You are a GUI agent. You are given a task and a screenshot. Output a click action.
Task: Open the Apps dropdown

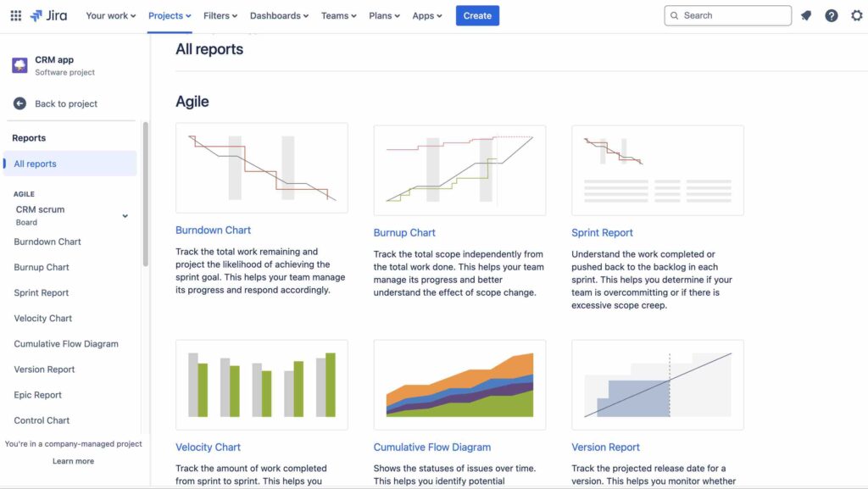[x=426, y=14]
